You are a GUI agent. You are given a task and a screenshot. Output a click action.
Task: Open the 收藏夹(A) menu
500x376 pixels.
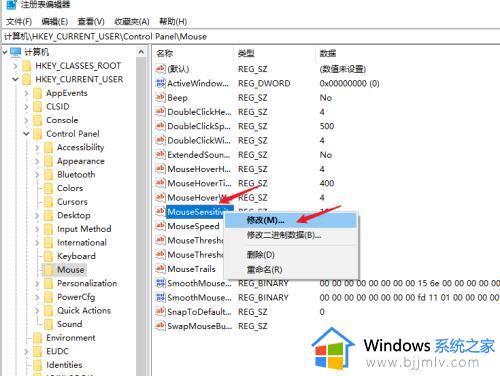click(x=132, y=22)
